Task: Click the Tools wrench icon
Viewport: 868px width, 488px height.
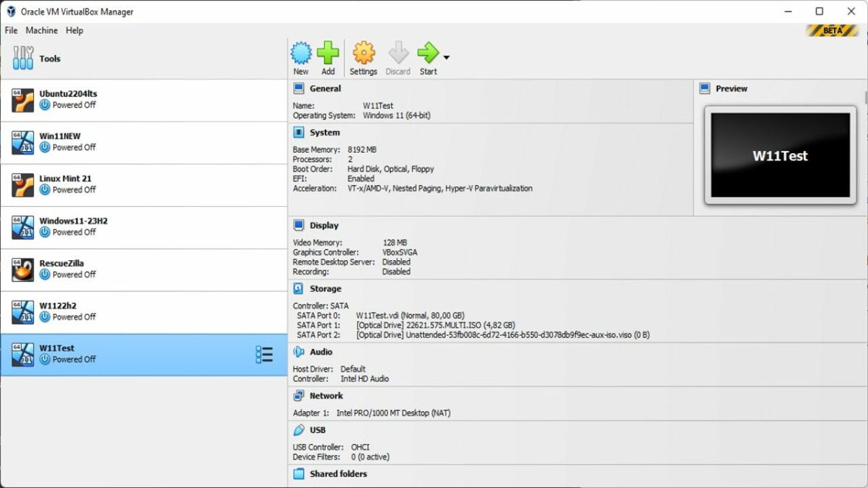Action: (23, 58)
